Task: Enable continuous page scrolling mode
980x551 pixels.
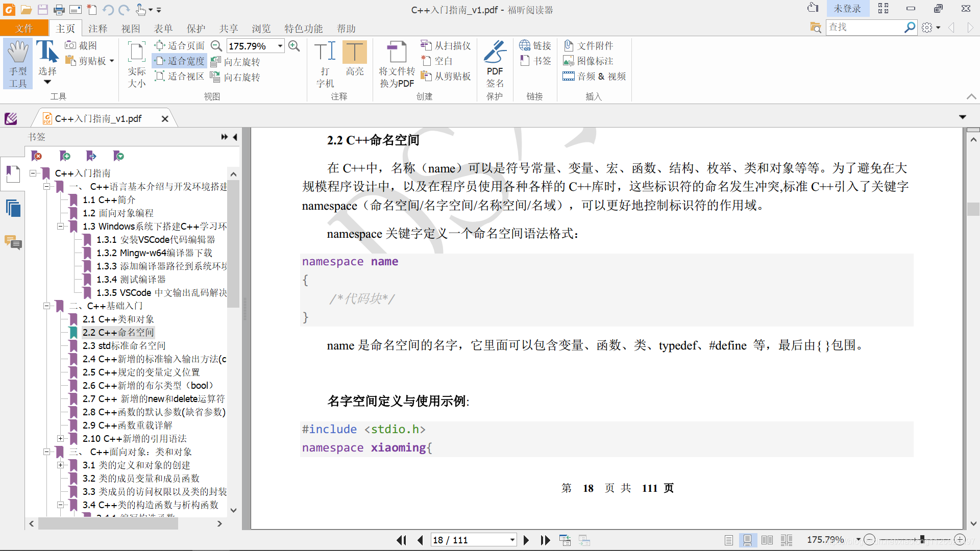Action: pos(747,540)
